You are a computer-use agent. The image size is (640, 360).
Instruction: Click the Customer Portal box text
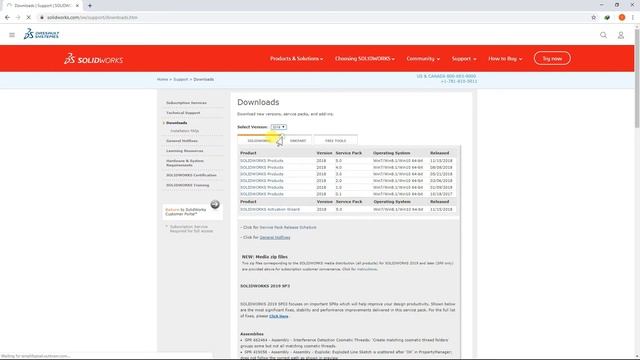point(186,212)
